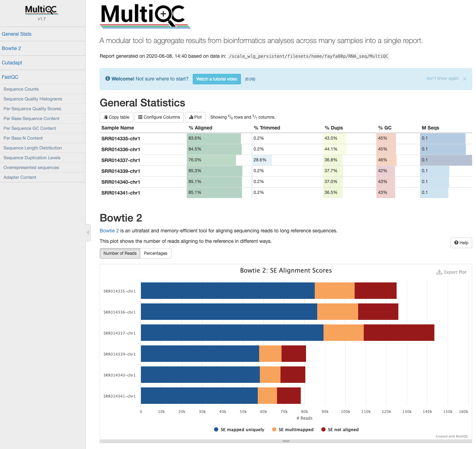476x449 pixels.
Task: Click the Bowtie 2 section heading
Action: click(121, 218)
